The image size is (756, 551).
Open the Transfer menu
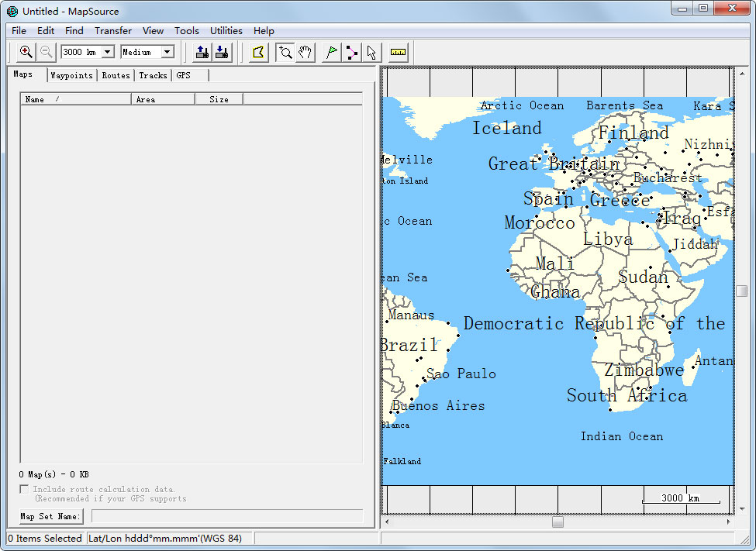[113, 31]
